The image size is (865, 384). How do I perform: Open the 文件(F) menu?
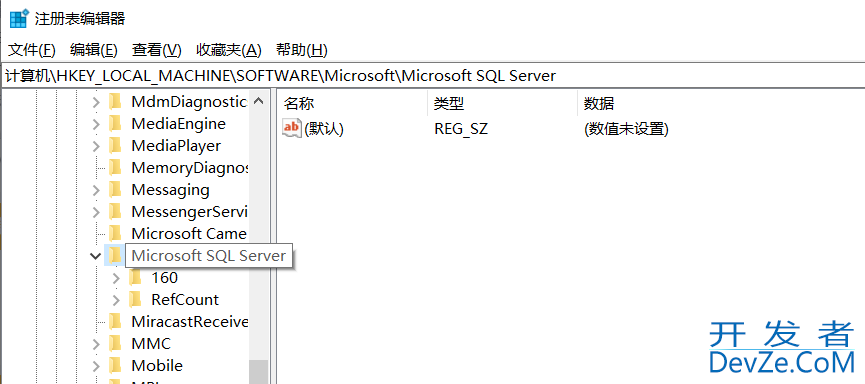tap(31, 50)
